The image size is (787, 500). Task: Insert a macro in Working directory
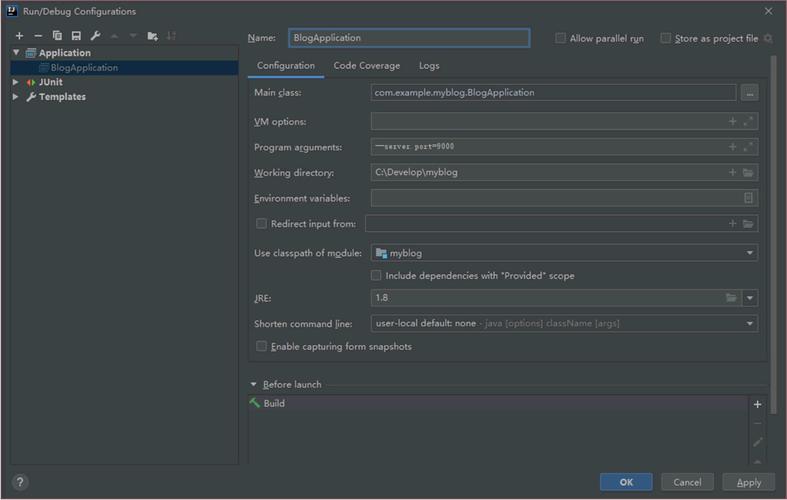732,172
